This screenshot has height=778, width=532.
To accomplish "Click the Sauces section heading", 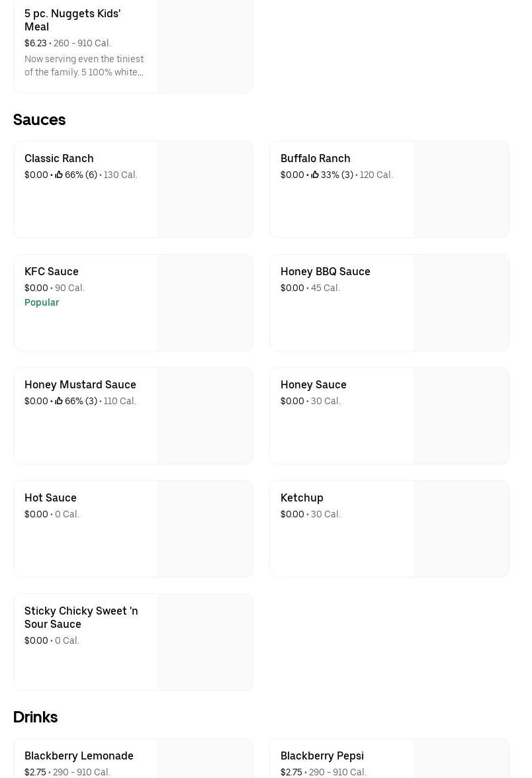I will [x=39, y=120].
